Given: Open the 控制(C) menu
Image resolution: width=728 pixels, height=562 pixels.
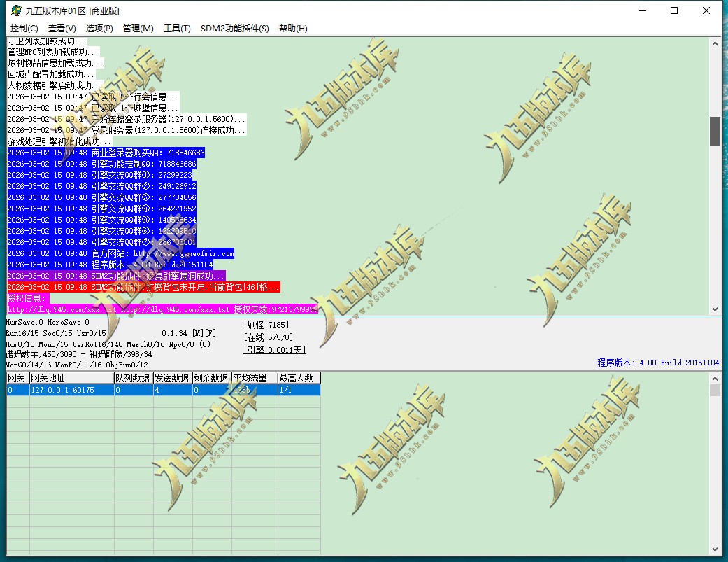Looking at the screenshot, I should [x=24, y=28].
